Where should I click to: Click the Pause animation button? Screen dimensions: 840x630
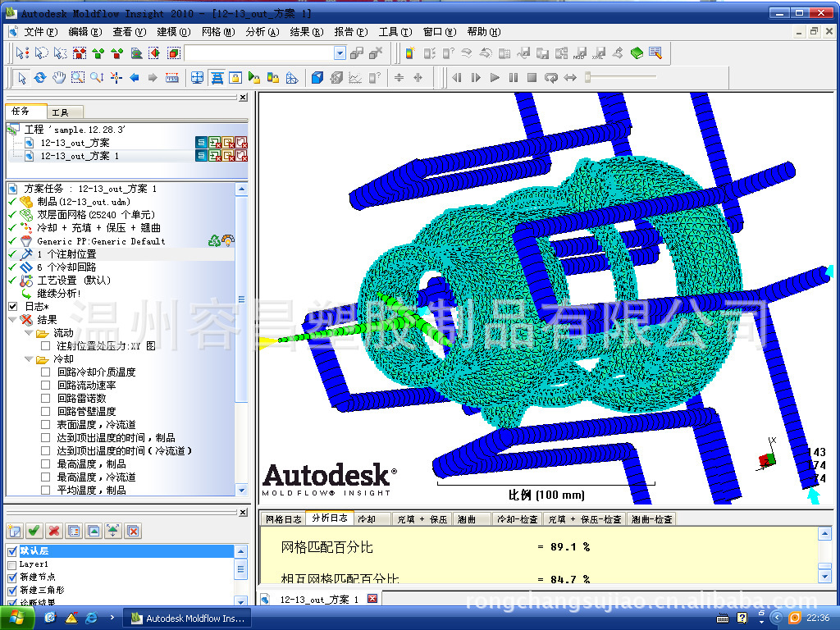pyautogui.click(x=514, y=78)
